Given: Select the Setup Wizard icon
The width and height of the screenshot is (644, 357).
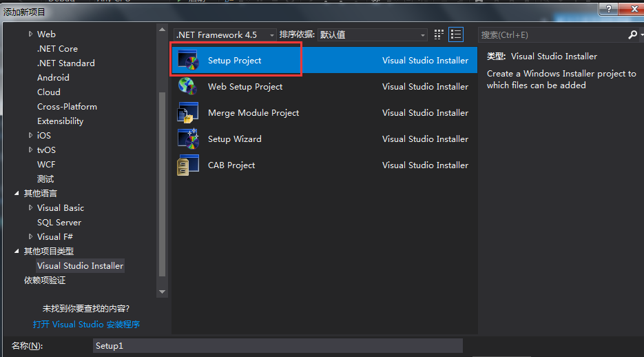Looking at the screenshot, I should coord(188,139).
